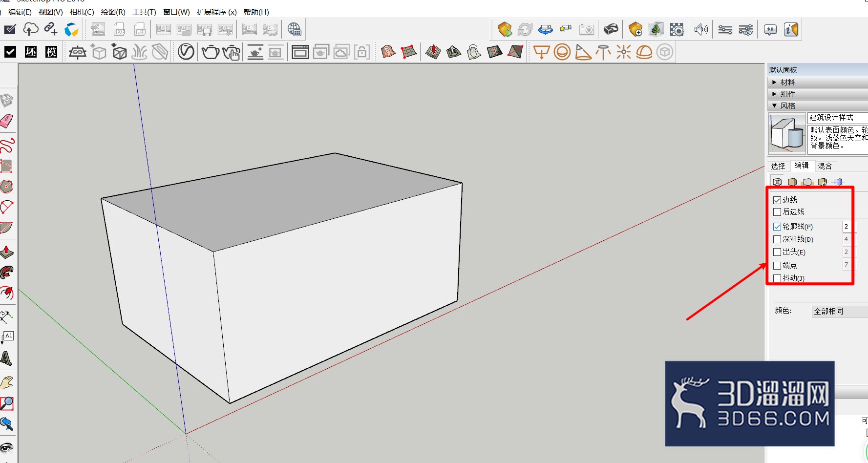Open Edge settings icon in Styles editor
The width and height of the screenshot is (868, 463).
777,182
